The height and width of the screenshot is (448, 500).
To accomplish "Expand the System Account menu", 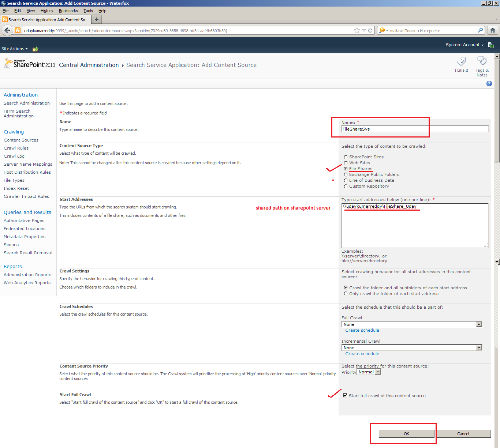I will click(464, 45).
